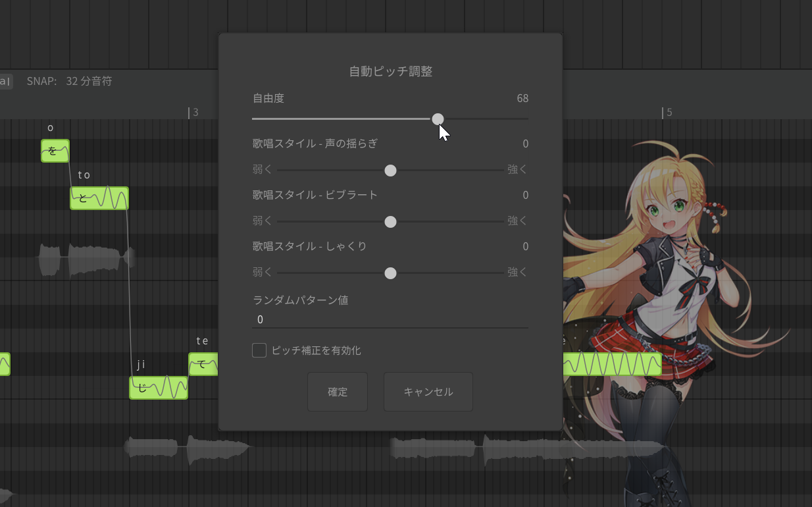Click the phoneme label "te"

[x=202, y=341]
